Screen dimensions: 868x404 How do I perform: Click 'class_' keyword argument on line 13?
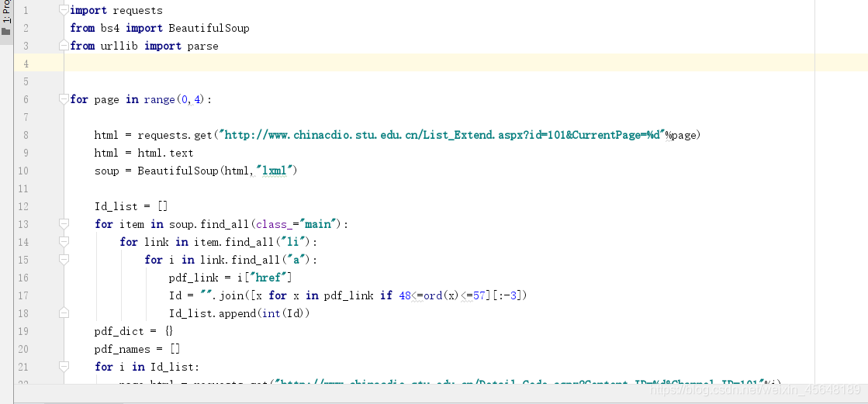274,224
